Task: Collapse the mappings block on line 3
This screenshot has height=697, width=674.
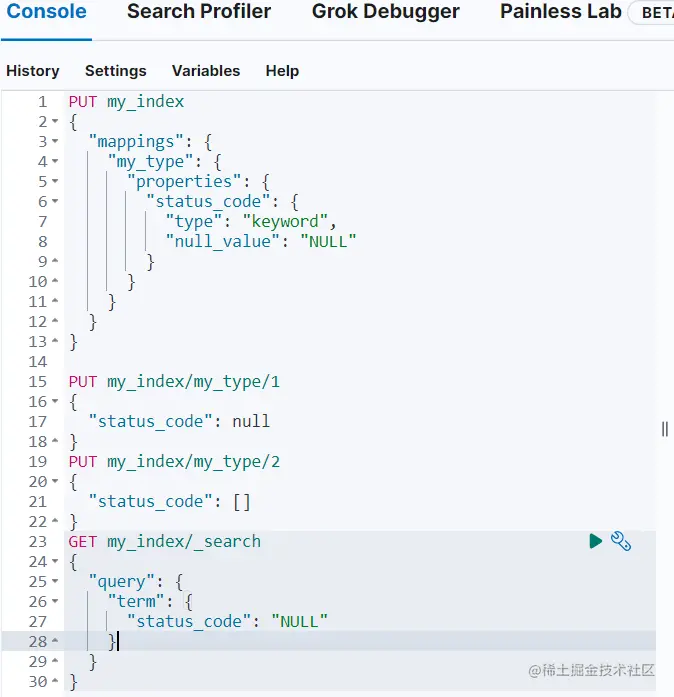Action: (x=55, y=142)
